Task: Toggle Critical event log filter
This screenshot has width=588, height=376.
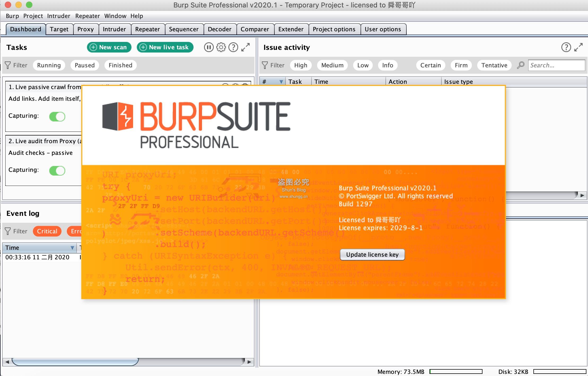Action: [x=47, y=231]
